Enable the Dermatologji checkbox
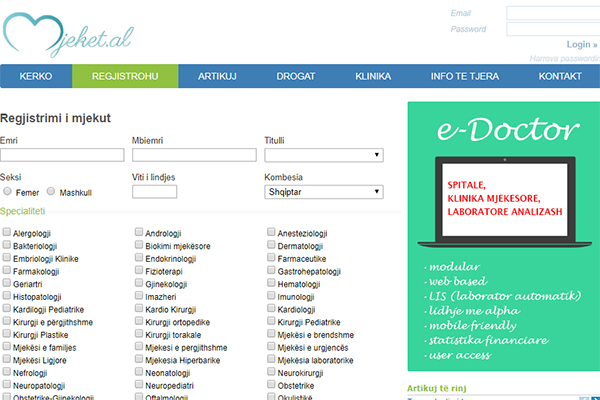Image resolution: width=600 pixels, height=400 pixels. (272, 246)
